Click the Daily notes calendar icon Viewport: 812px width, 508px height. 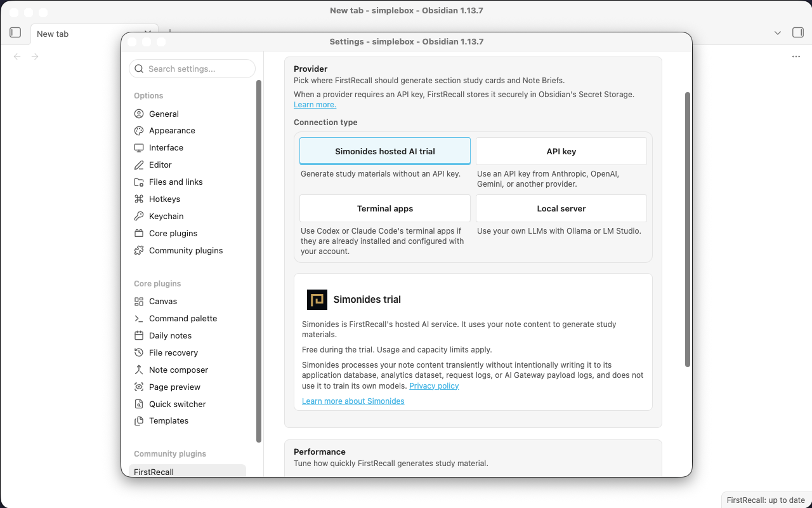[139, 336]
